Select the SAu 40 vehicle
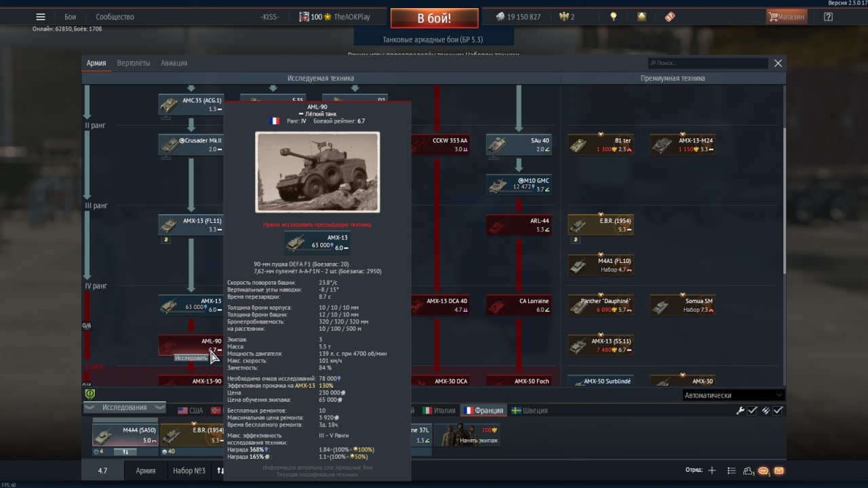 coord(519,144)
